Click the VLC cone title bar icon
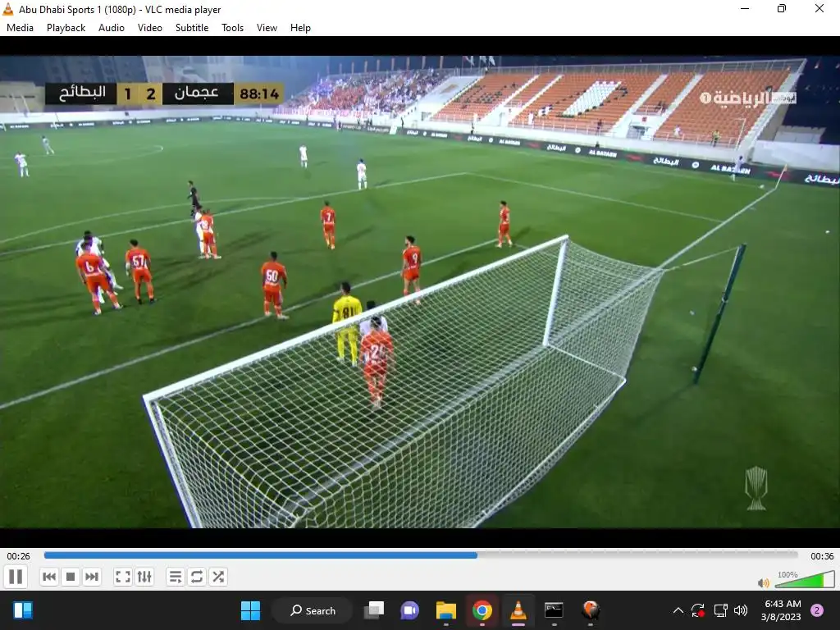 [8, 9]
